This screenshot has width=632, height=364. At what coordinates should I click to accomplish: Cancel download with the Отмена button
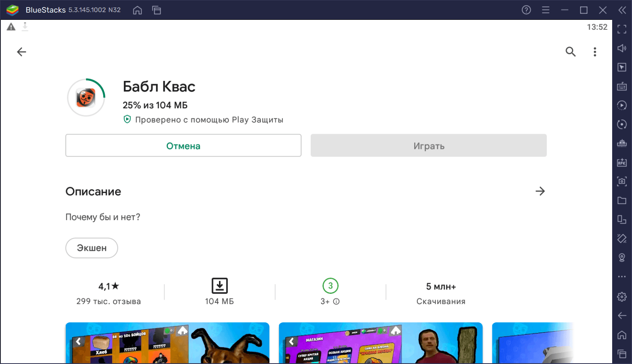pos(183,146)
